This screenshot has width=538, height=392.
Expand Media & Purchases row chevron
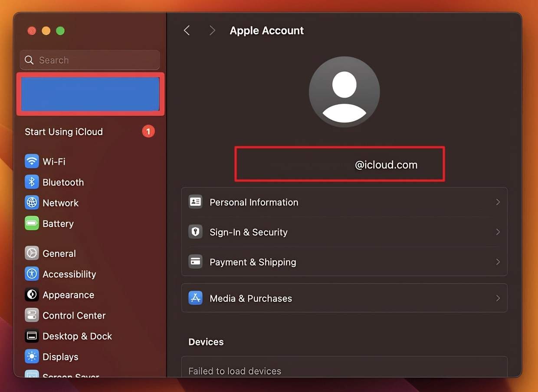pos(498,298)
